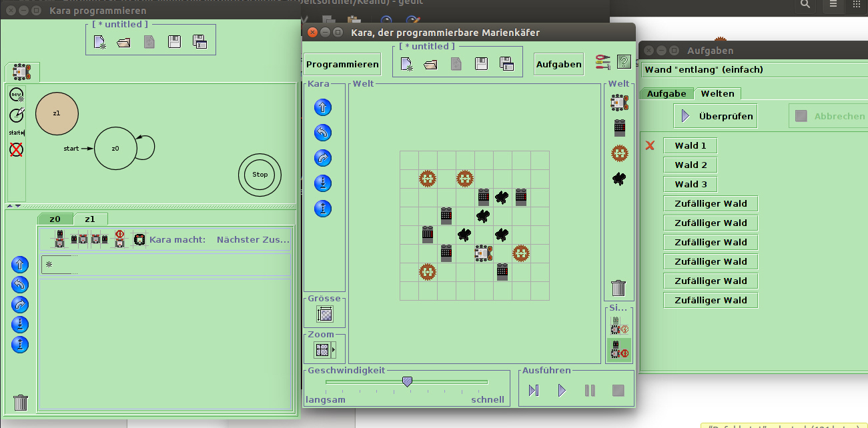The height and width of the screenshot is (428, 868).
Task: Open the wrench tools icon beside Aufgaben
Action: [x=603, y=63]
